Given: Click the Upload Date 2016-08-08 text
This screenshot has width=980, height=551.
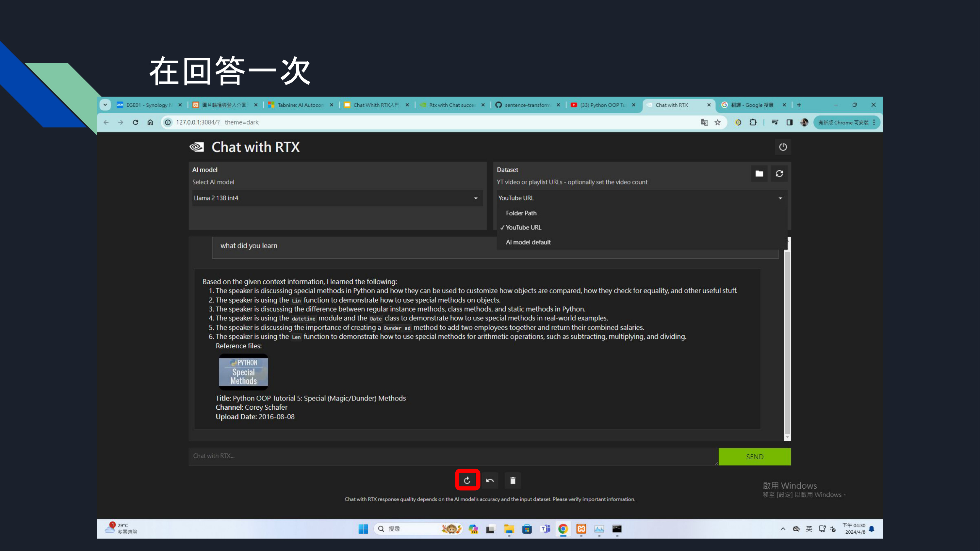Looking at the screenshot, I should coord(255,417).
